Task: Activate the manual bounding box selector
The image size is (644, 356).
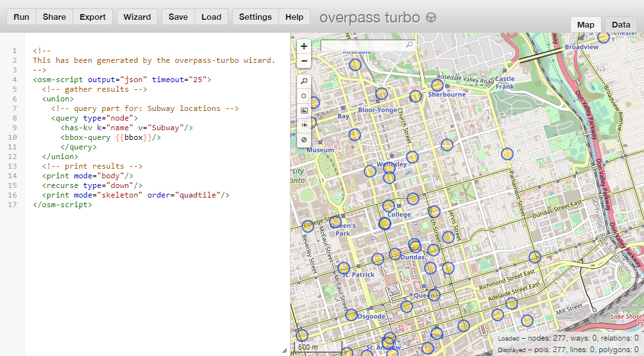Action: point(304,110)
